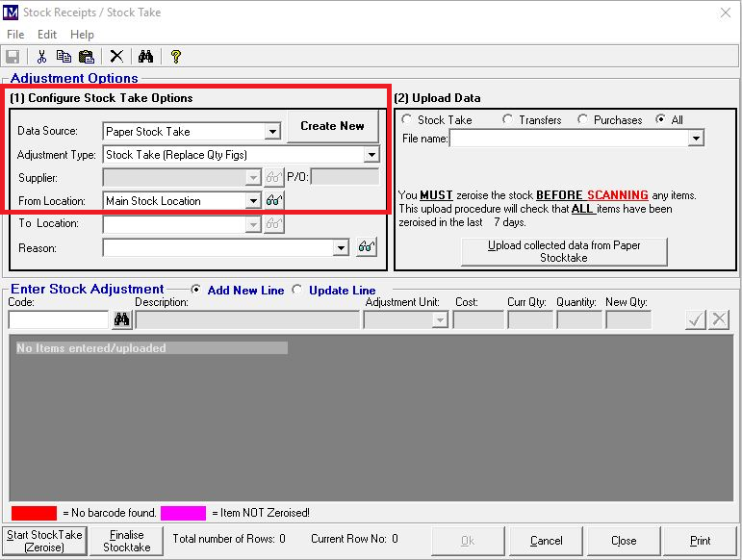Click Start StockTake (Zeroise) button

click(44, 541)
